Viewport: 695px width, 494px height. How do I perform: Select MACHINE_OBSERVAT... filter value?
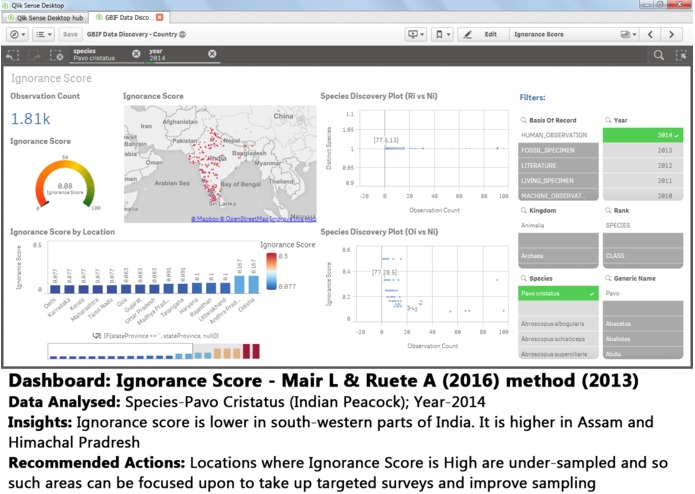coord(558,195)
